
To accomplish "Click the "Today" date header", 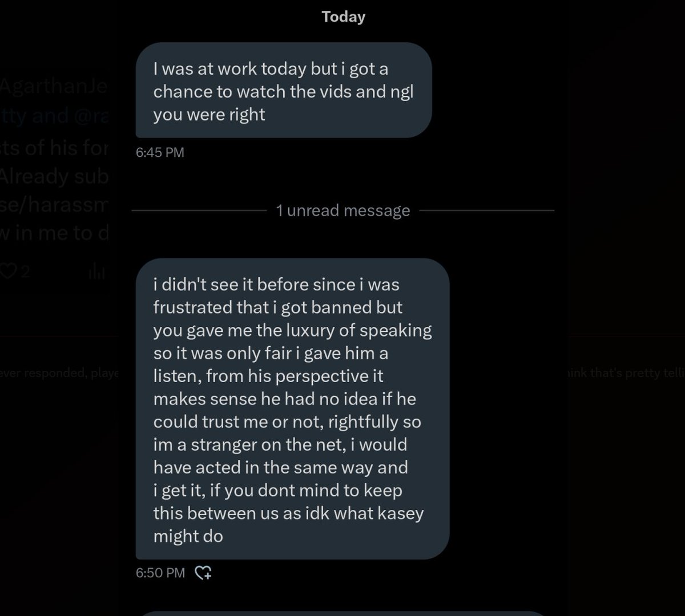I will point(343,17).
